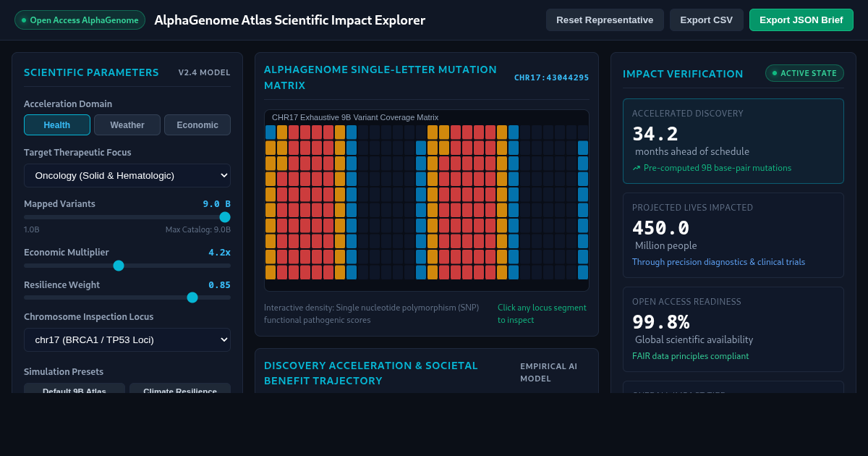This screenshot has height=456, width=868.
Task: Open the Accelerated Discovery card
Action: click(733, 141)
